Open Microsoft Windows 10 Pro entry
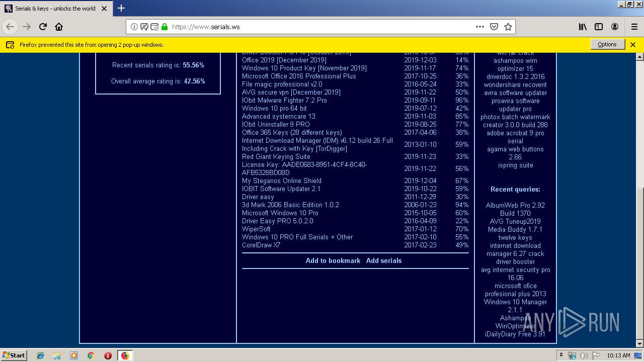The width and height of the screenshot is (644, 362). click(x=280, y=213)
